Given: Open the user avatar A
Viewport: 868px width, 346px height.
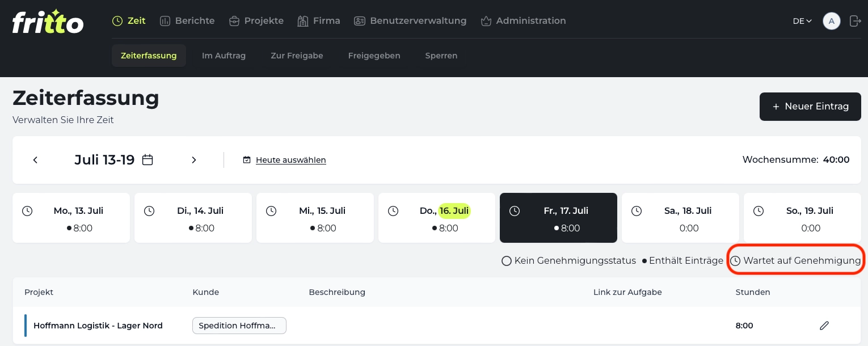Looking at the screenshot, I should (x=832, y=21).
